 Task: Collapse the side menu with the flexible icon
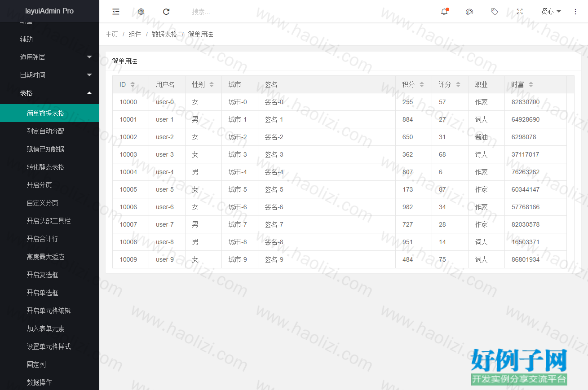[x=116, y=12]
